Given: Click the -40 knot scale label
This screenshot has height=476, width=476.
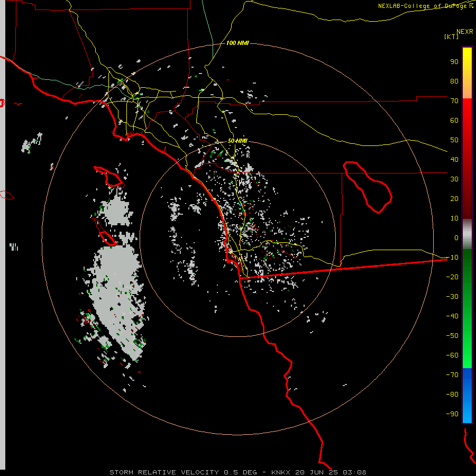Looking at the screenshot, I should click(x=452, y=316).
